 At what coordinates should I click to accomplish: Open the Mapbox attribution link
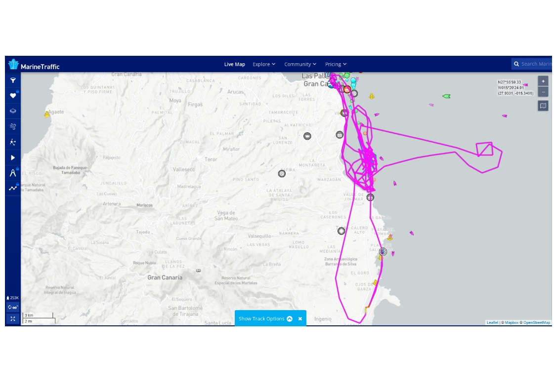coord(512,322)
